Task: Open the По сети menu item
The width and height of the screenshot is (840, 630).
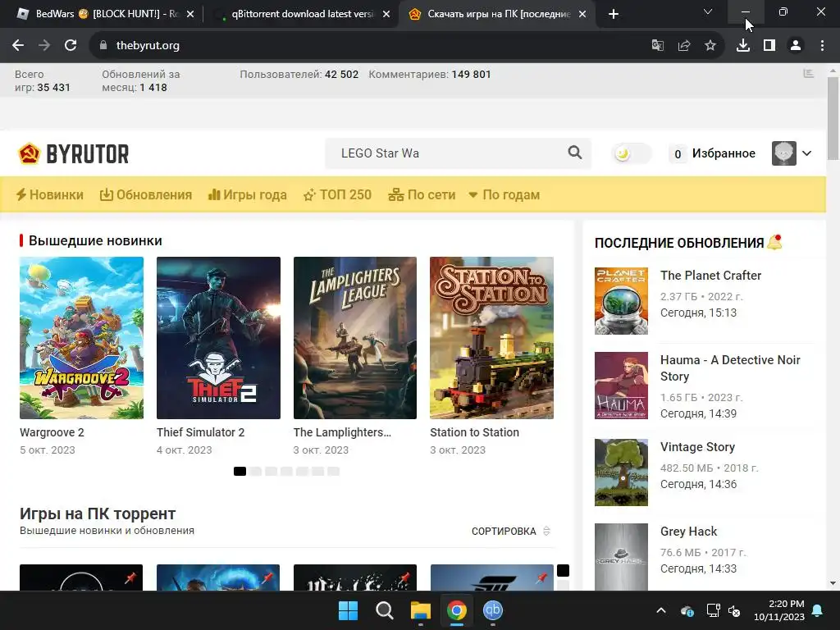Action: pos(422,195)
